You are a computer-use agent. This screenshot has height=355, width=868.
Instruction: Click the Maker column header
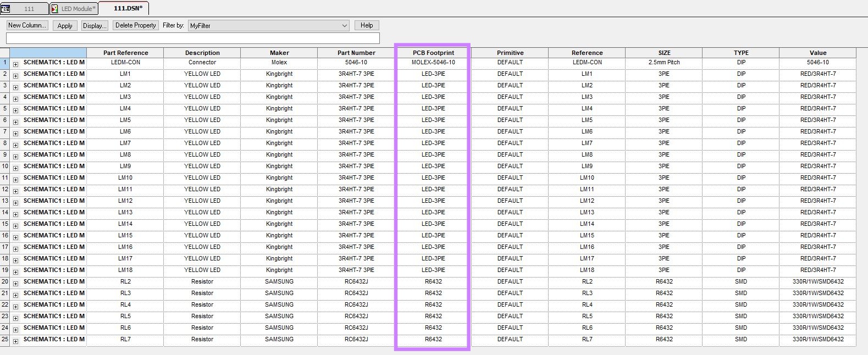click(x=279, y=53)
